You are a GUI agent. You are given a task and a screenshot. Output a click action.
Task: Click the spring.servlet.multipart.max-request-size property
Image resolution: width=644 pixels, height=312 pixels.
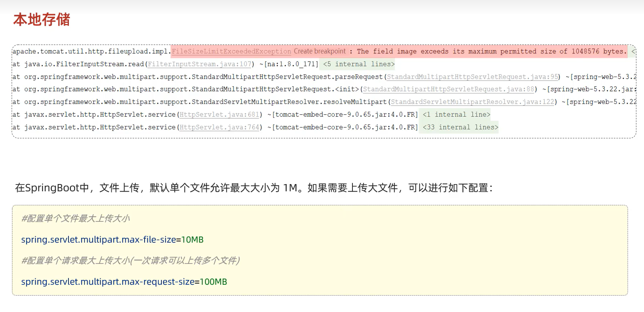tap(108, 282)
